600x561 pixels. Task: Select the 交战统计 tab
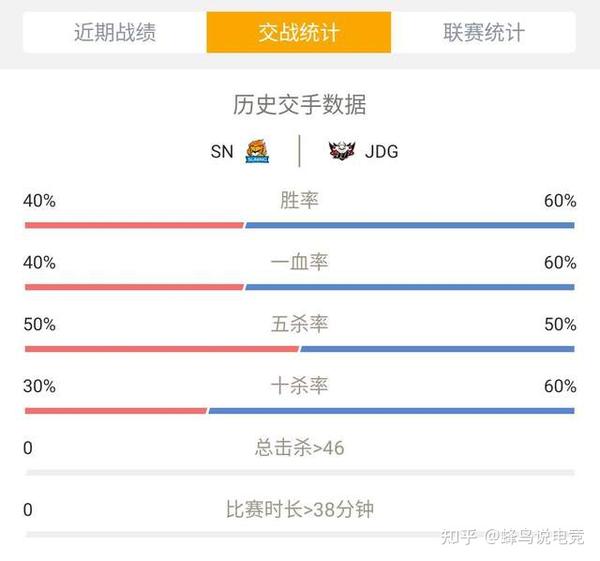(x=299, y=32)
